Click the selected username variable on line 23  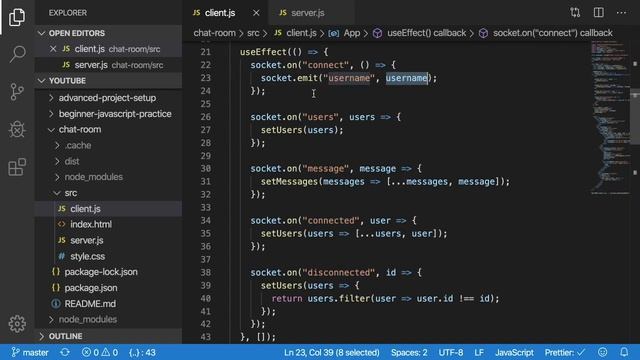click(x=407, y=78)
